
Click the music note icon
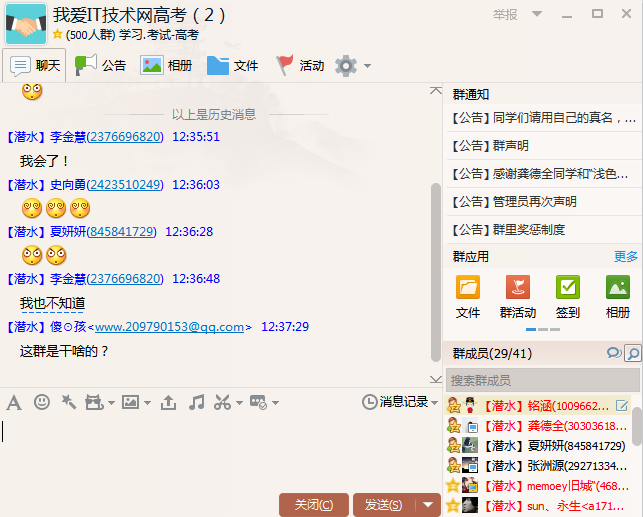coord(196,402)
